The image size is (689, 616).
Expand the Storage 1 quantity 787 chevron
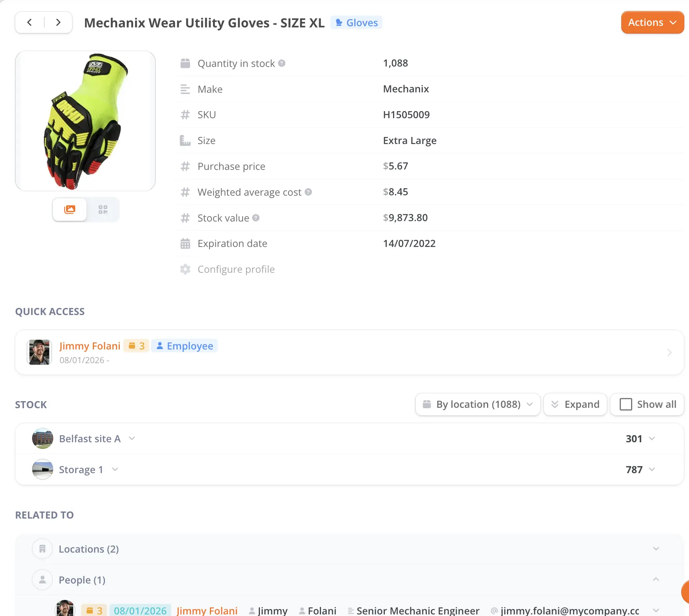pos(652,469)
